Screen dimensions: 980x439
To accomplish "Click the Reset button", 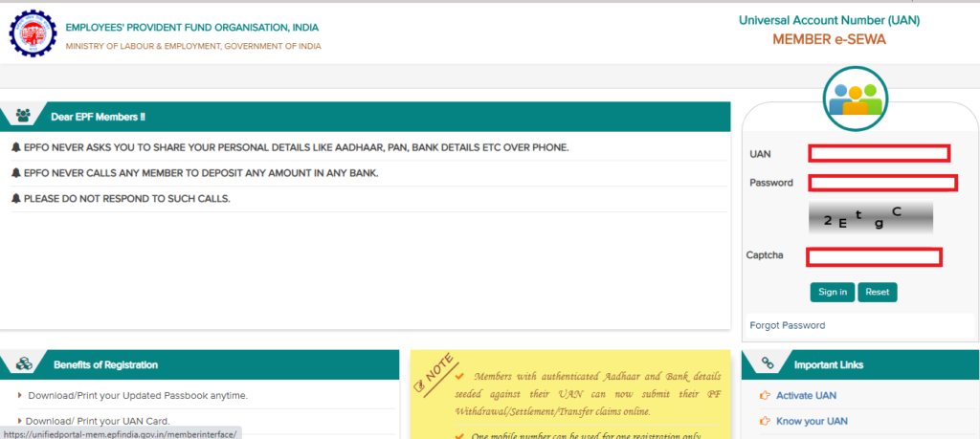I will 878,293.
